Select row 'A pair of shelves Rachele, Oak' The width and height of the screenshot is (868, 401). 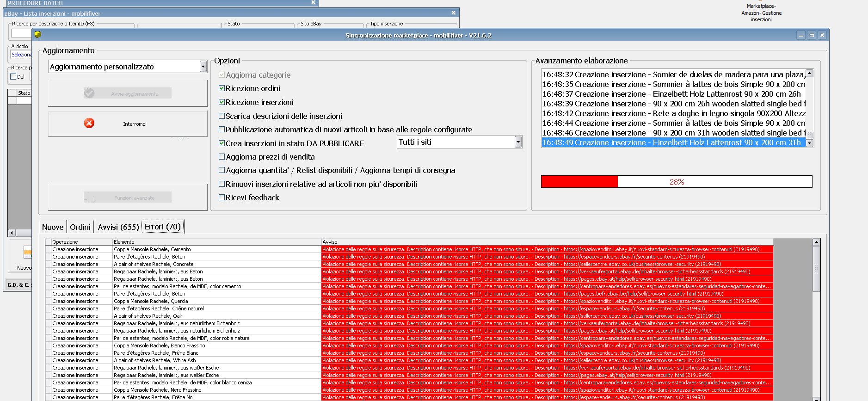click(409, 316)
